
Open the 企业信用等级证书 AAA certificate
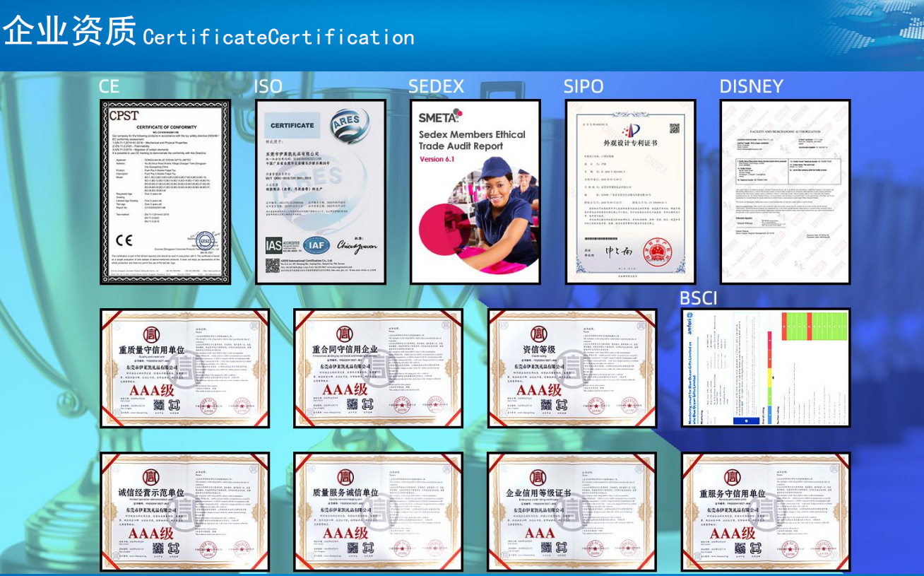[x=572, y=512]
